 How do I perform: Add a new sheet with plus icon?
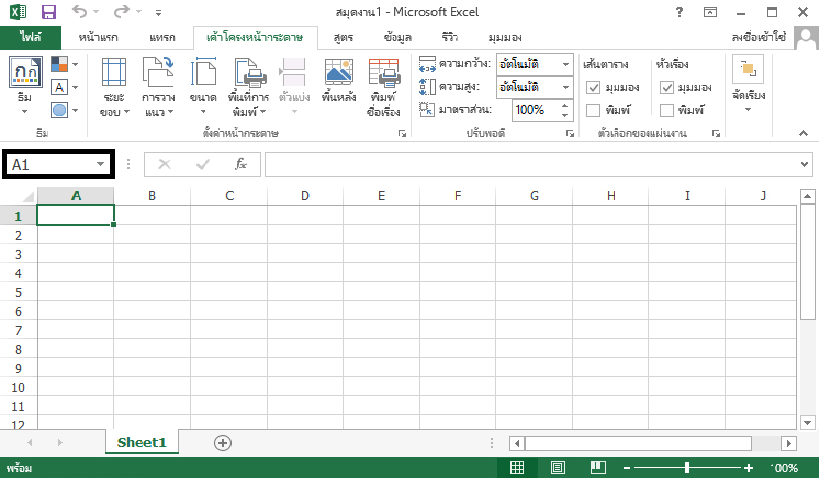[x=223, y=442]
